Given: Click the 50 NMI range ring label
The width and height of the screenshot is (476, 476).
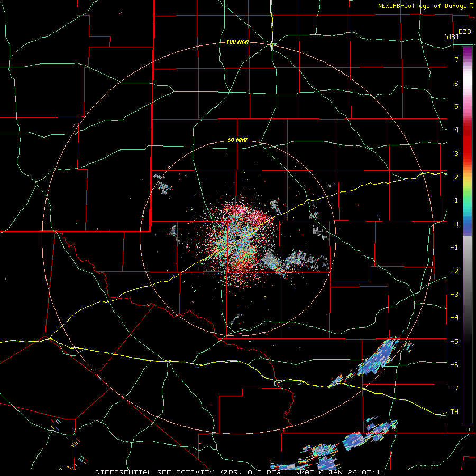Looking at the screenshot, I should 237,140.
